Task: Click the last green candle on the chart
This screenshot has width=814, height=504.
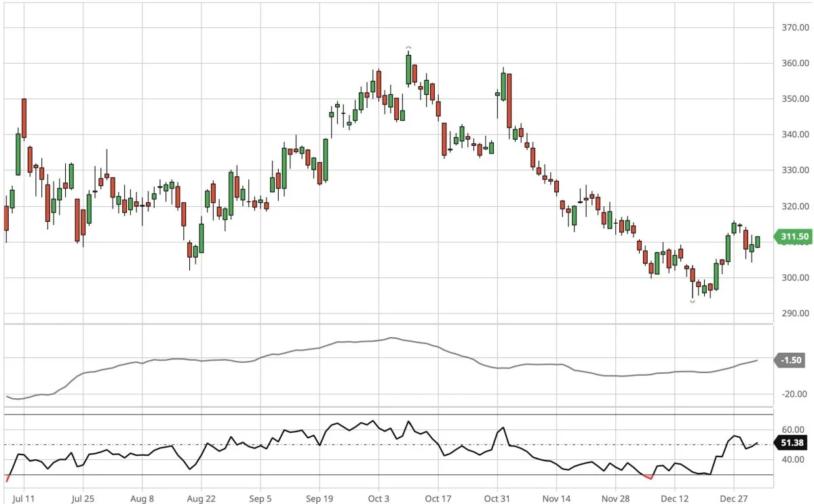Action: point(757,241)
